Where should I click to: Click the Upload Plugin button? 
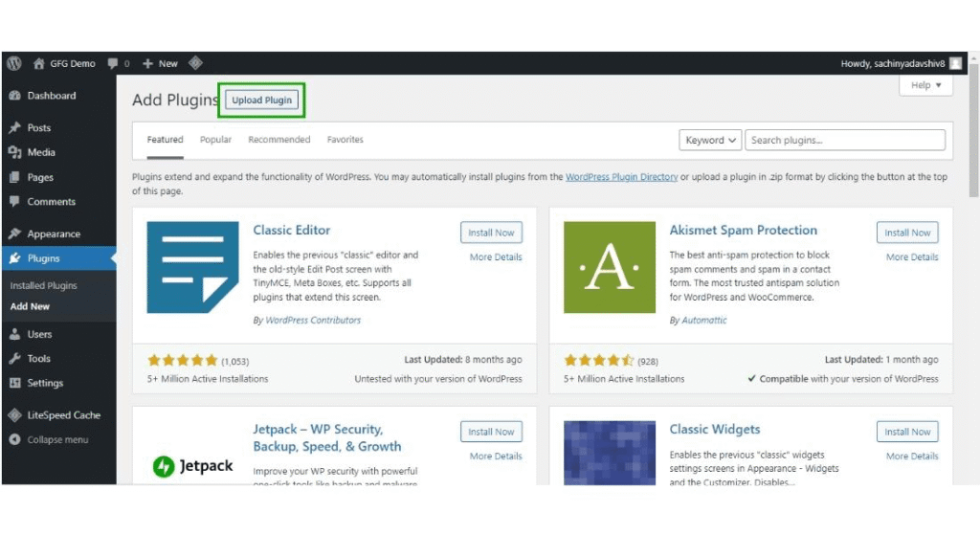coord(261,100)
